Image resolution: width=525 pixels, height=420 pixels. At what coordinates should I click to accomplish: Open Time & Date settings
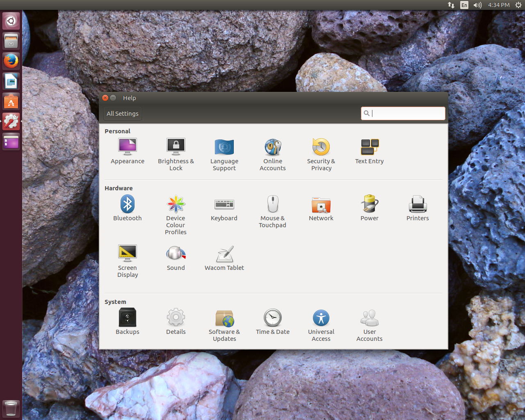point(273,322)
